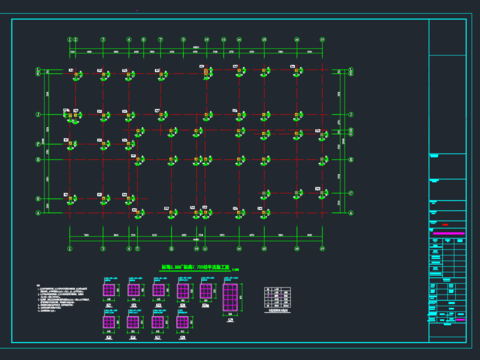Click small magenta mark at title block bottom

460,320
